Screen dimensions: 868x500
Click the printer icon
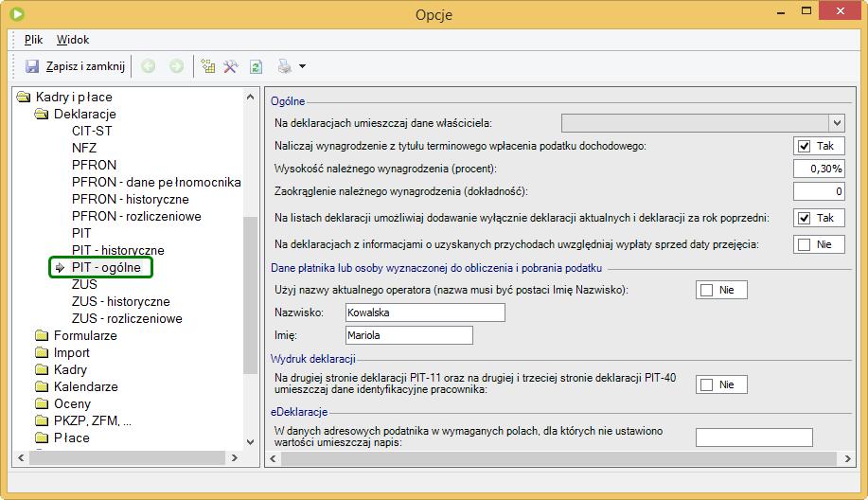point(285,66)
